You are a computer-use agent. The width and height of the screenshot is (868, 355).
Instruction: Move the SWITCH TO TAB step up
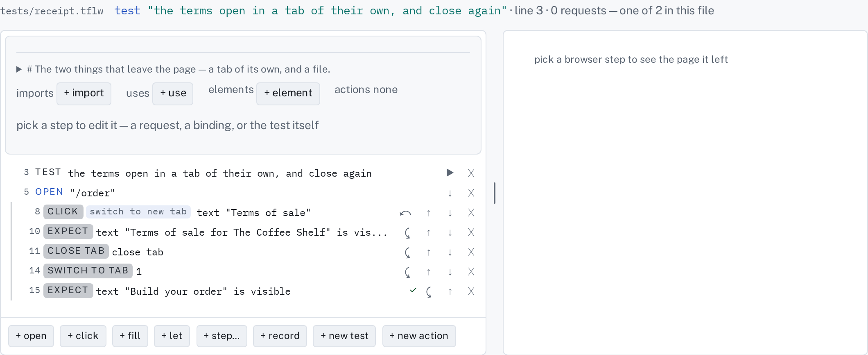[x=429, y=272]
